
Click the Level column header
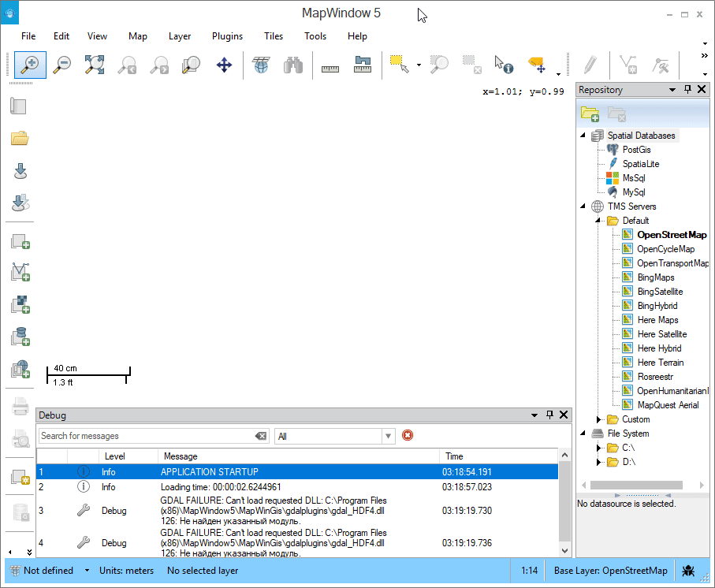point(128,456)
